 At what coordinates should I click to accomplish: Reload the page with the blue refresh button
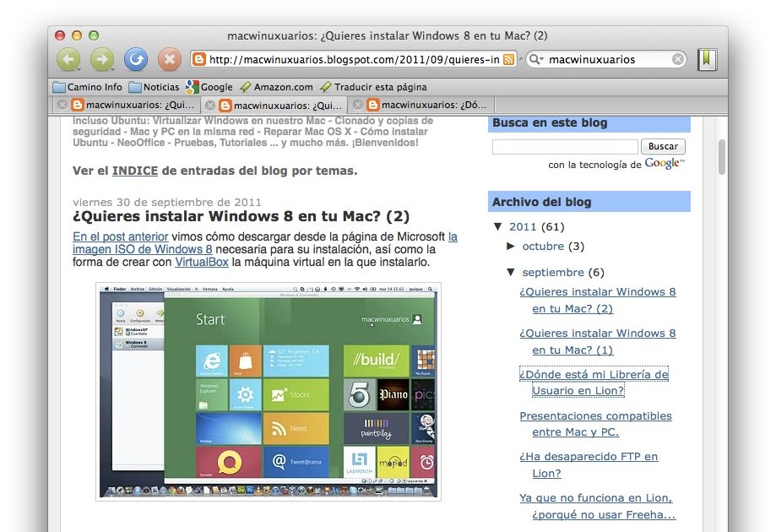[136, 60]
